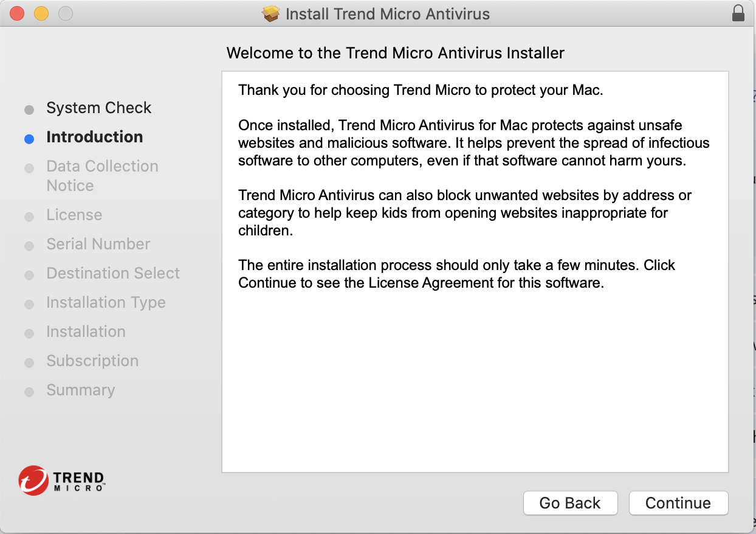Click the window title Install Trend Micro Antivirus

[388, 13]
